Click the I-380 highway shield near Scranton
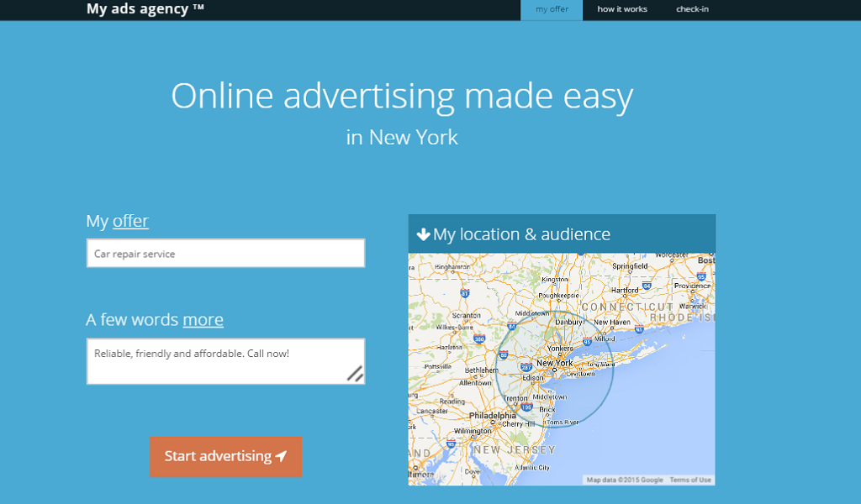Screen dimensions: 861x504 pos(479,339)
